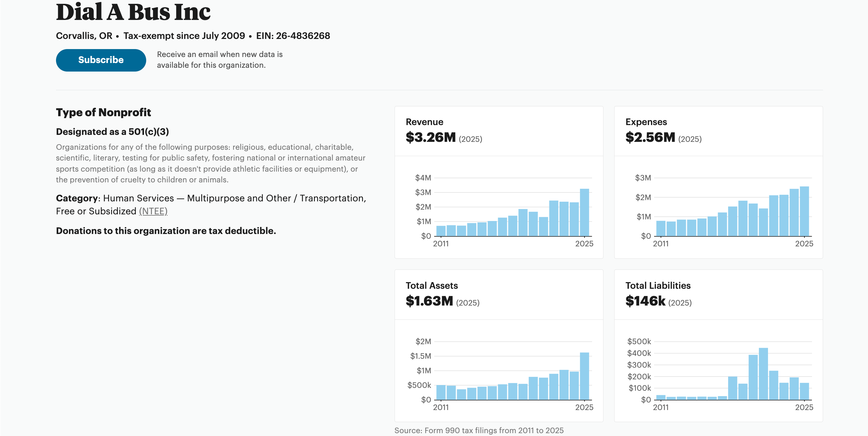Click the Form 990 source note
Image resolution: width=868 pixels, height=436 pixels.
click(x=478, y=430)
